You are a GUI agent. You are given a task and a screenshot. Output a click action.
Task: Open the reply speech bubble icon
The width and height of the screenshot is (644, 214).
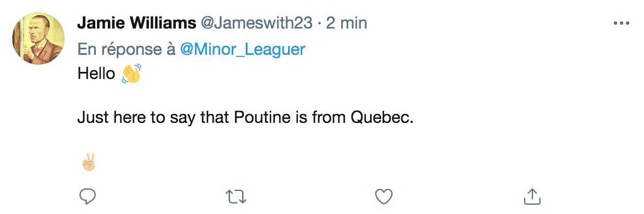[x=87, y=196]
